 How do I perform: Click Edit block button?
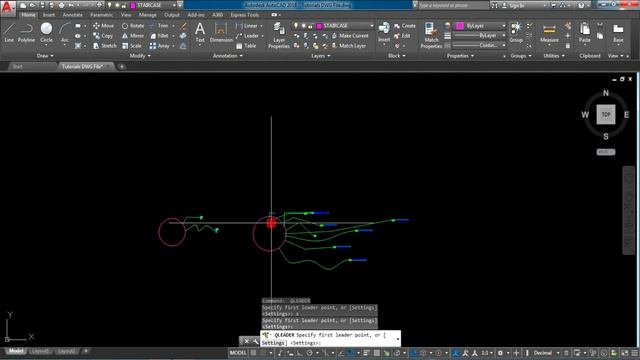pyautogui.click(x=402, y=36)
